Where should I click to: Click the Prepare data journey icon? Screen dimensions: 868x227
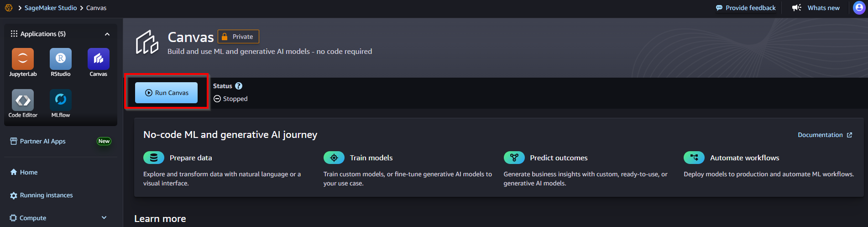(x=154, y=158)
